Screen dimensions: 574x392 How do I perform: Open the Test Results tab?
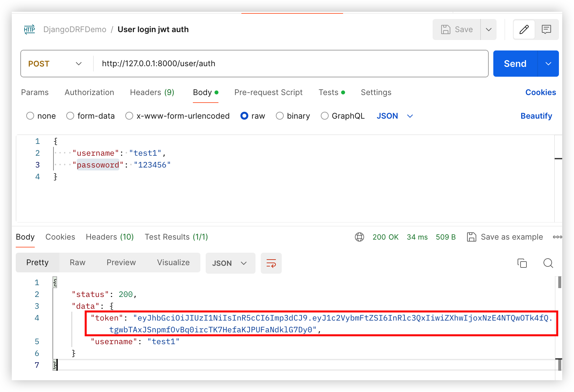(x=176, y=237)
